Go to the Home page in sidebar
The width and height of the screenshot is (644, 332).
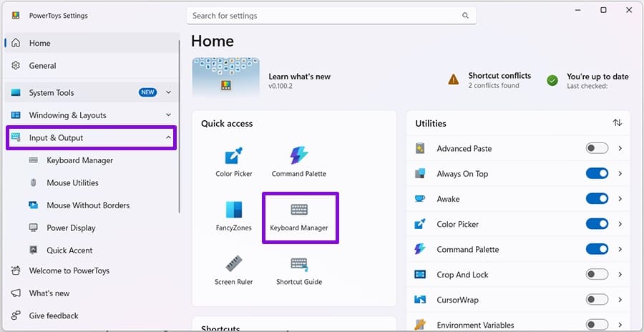tap(91, 43)
